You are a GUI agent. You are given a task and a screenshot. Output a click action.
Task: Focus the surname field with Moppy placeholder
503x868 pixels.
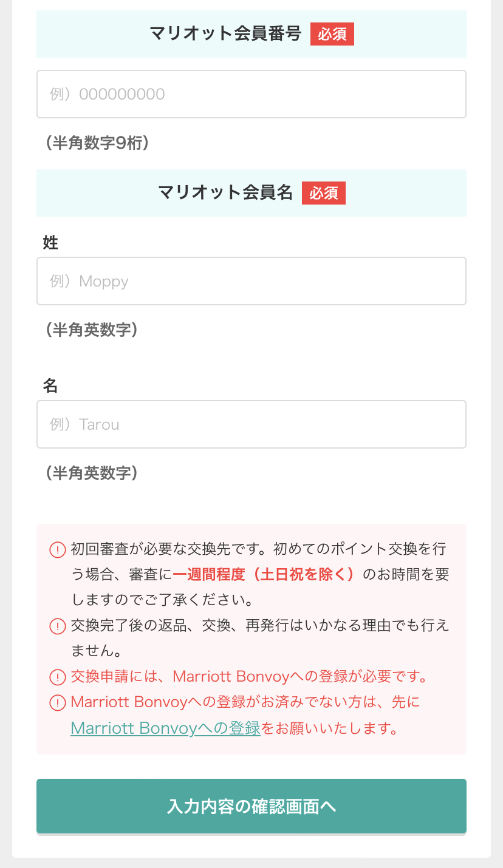pos(251,281)
